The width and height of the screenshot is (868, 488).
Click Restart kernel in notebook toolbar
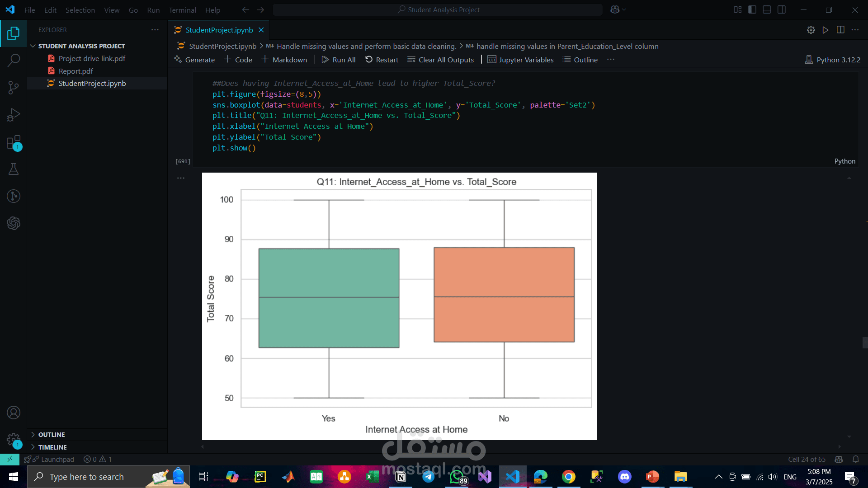click(382, 60)
